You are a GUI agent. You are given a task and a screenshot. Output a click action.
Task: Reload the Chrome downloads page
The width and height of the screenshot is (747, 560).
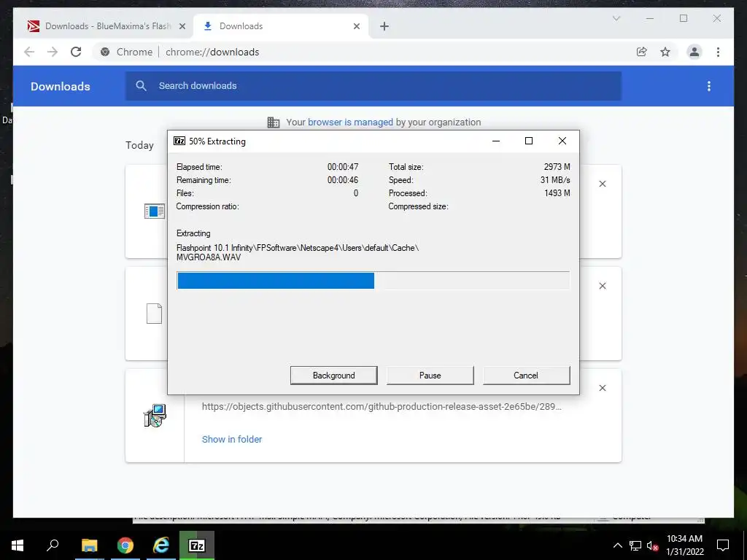coord(76,52)
